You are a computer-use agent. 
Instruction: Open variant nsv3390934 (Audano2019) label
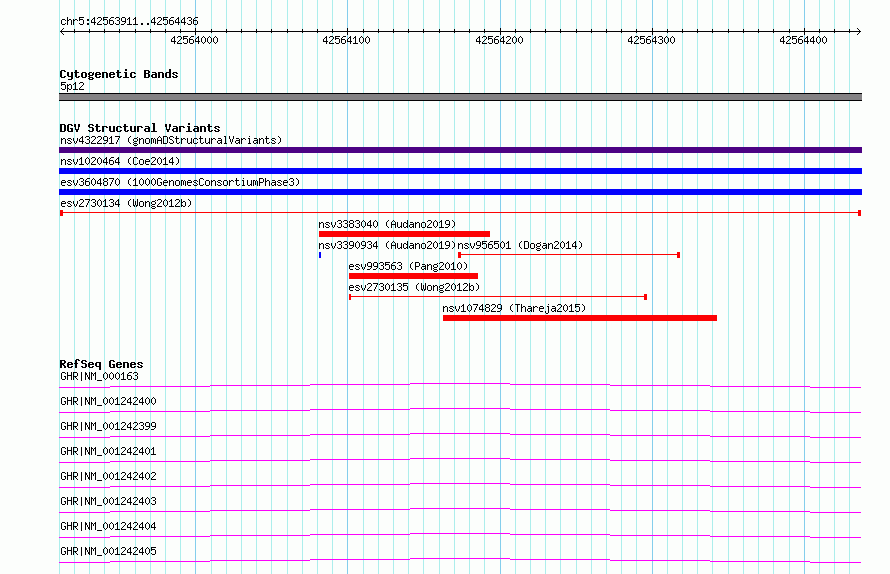coord(387,245)
